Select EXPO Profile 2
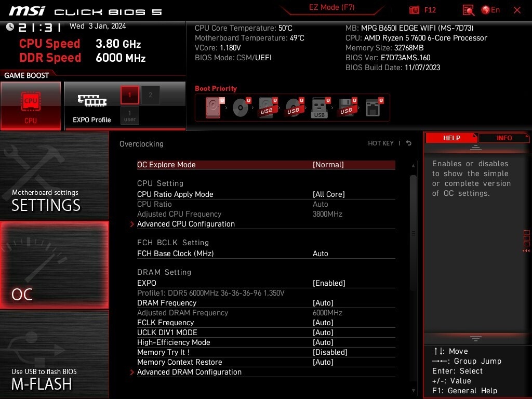This screenshot has width=532, height=399. click(150, 95)
